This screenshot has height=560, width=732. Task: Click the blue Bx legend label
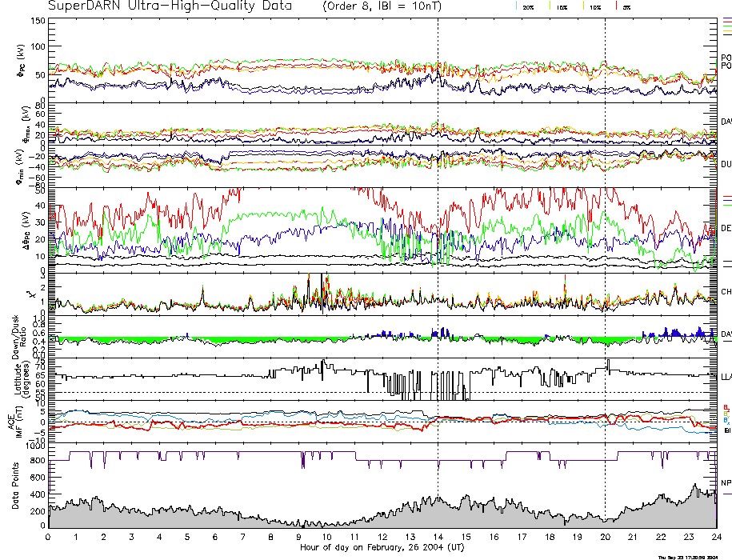[726, 421]
